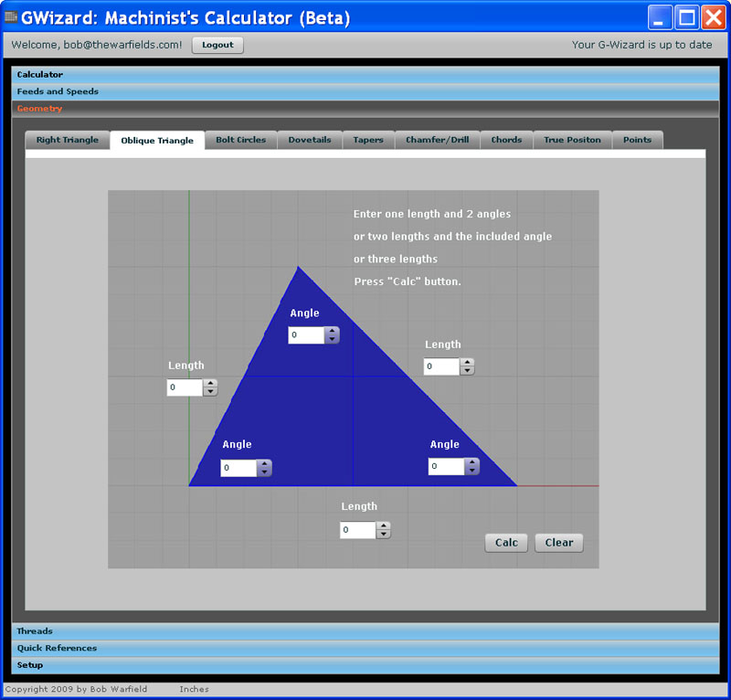Image resolution: width=731 pixels, height=700 pixels.
Task: Increment the right side Length stepper
Action: pyautogui.click(x=467, y=363)
